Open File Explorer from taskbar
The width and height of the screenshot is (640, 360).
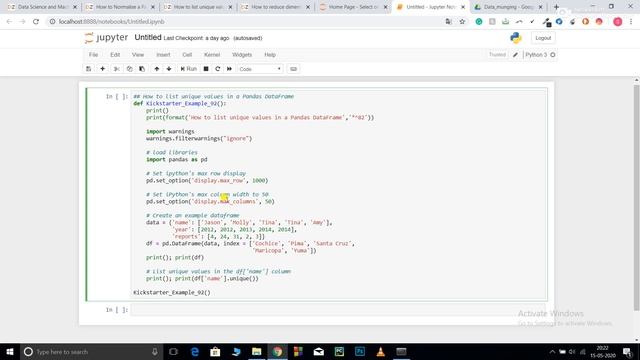tap(257, 351)
